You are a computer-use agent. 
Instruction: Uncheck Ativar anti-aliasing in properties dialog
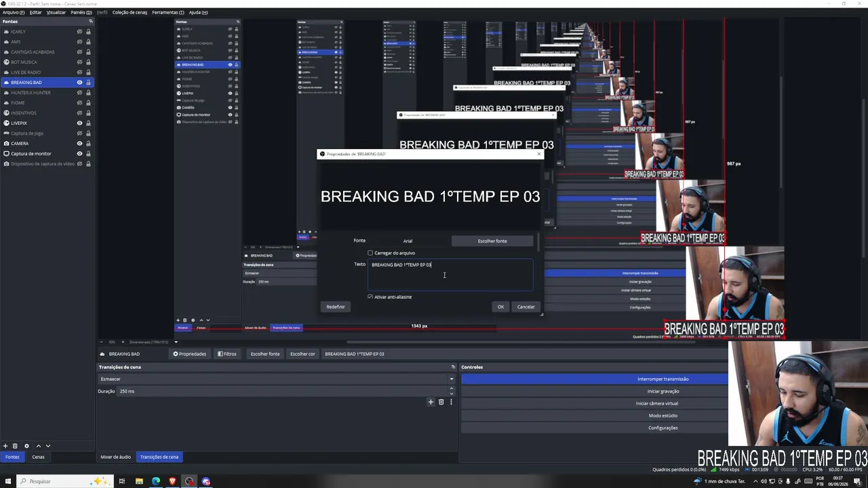(370, 297)
